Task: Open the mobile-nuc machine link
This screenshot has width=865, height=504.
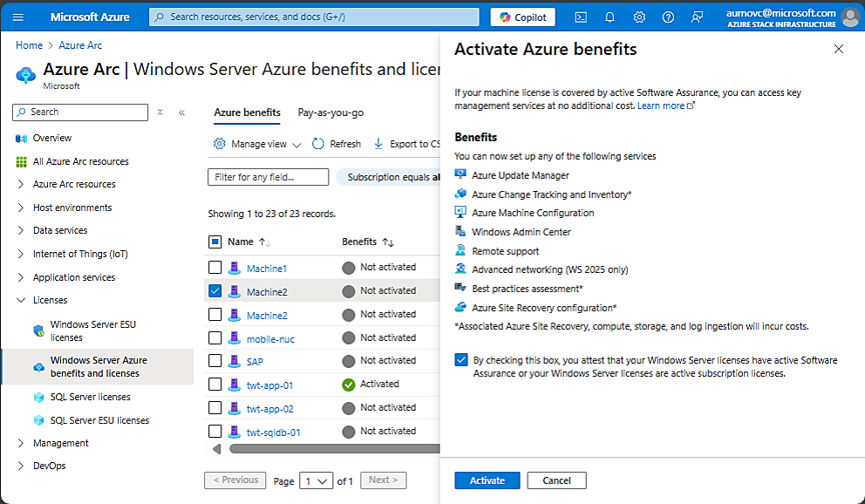Action: click(x=270, y=339)
